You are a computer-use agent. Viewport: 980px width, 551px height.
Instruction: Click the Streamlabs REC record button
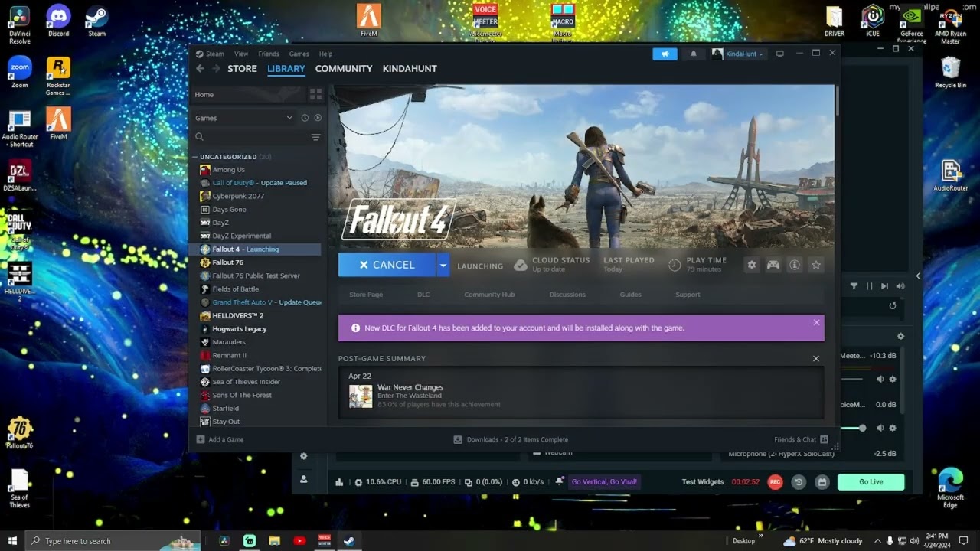775,482
